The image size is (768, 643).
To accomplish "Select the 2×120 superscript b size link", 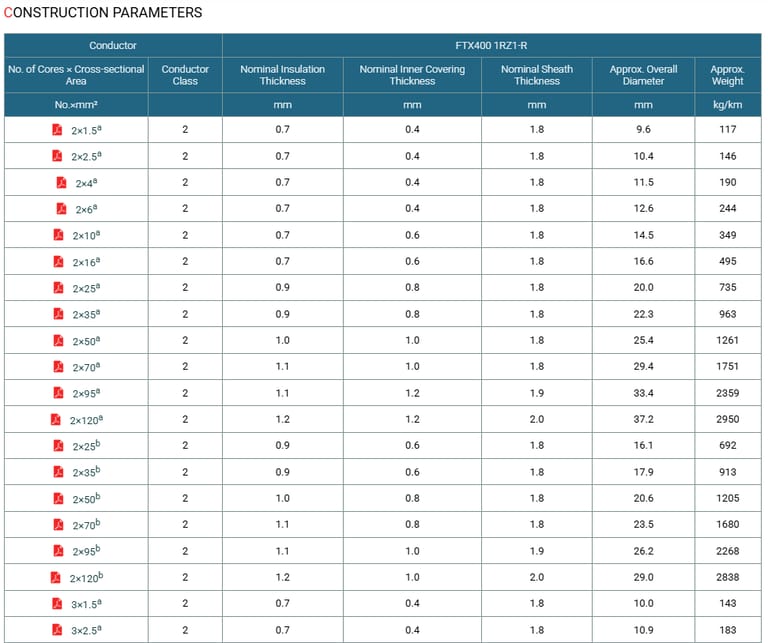I will 86,578.
